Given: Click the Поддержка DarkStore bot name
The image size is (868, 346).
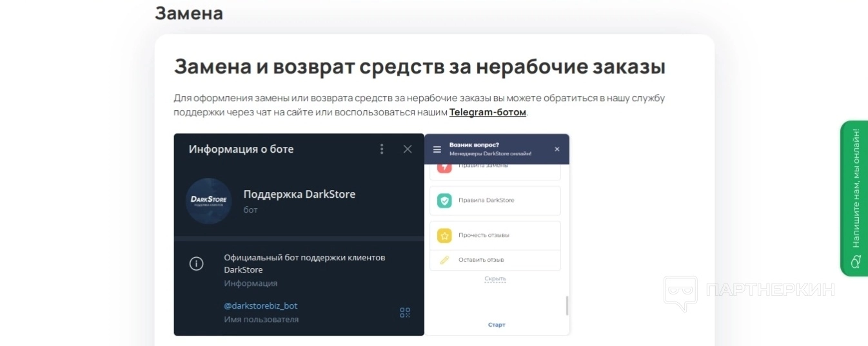Looking at the screenshot, I should [x=299, y=194].
